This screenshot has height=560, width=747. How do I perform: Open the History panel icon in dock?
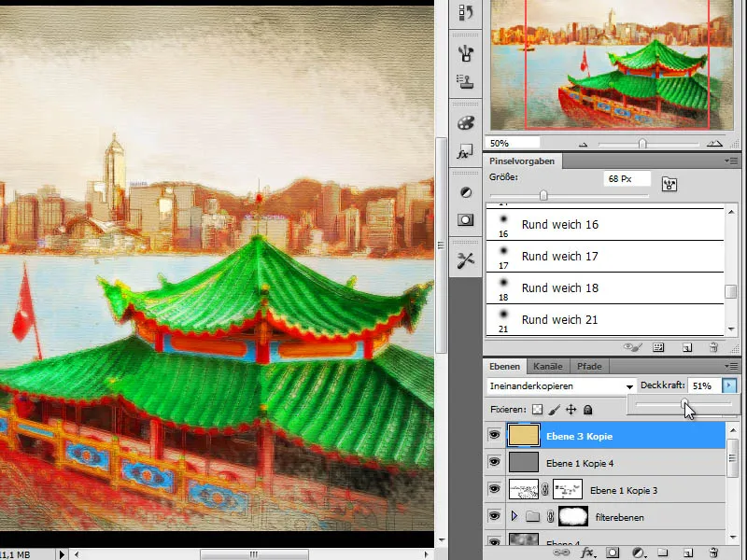tap(465, 12)
